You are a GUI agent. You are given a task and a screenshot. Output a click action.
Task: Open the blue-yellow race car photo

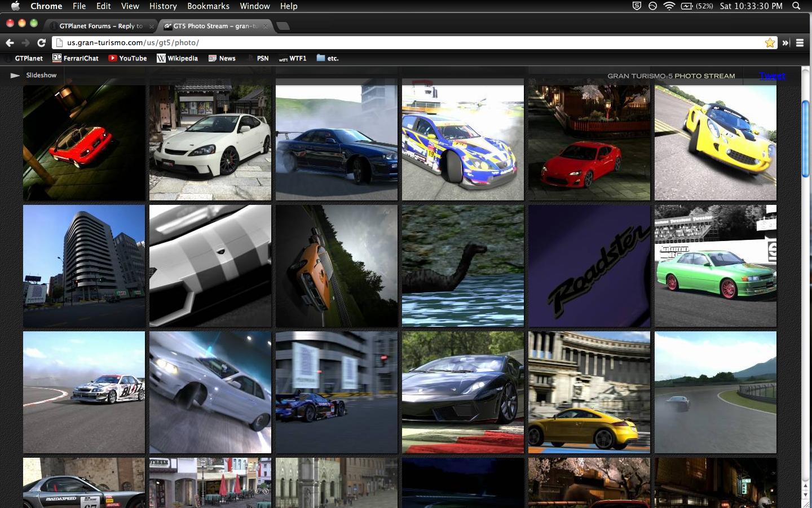[x=463, y=139]
